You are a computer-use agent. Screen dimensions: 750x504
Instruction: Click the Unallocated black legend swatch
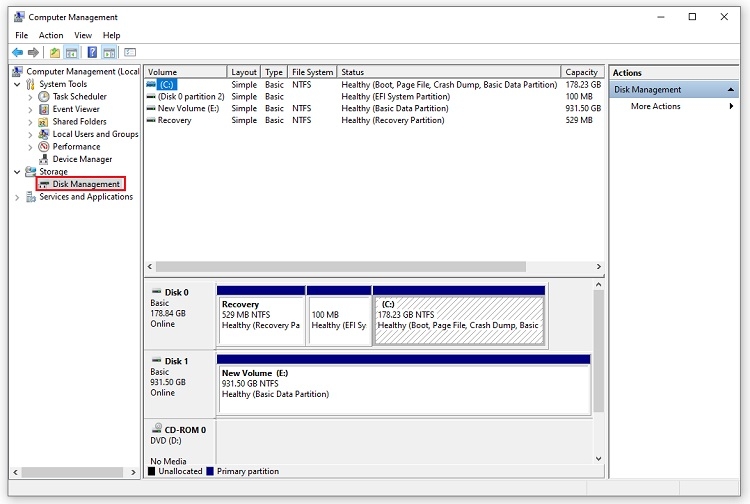152,471
